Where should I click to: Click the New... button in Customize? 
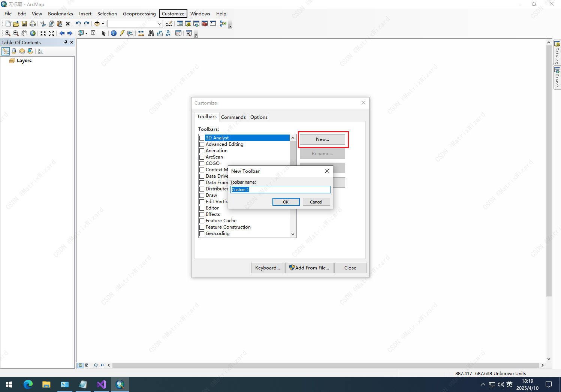(322, 139)
